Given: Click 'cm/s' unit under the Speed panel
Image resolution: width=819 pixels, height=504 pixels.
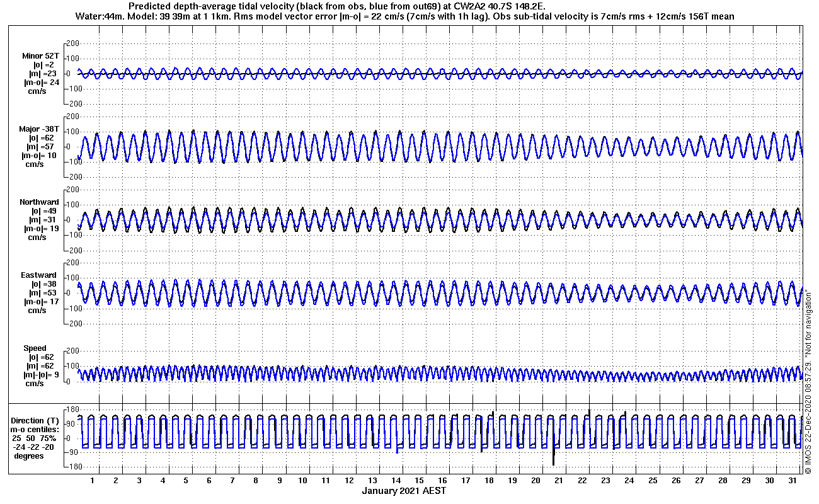Looking at the screenshot, I should (x=34, y=384).
